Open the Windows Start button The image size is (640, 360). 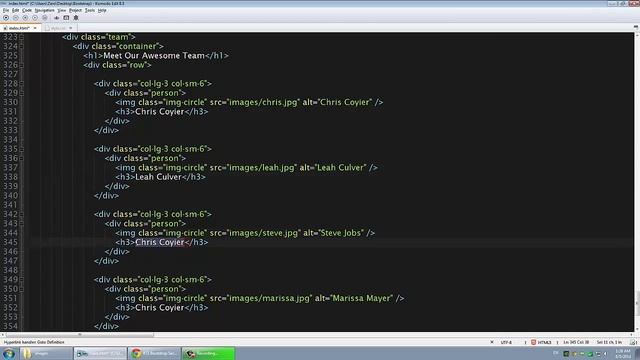pos(9,353)
